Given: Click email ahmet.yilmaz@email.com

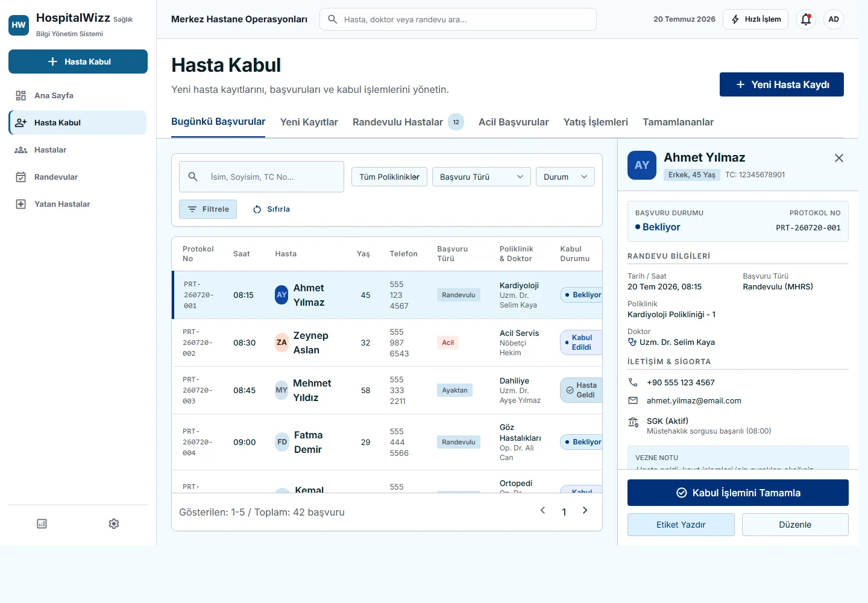Looking at the screenshot, I should pos(694,400).
